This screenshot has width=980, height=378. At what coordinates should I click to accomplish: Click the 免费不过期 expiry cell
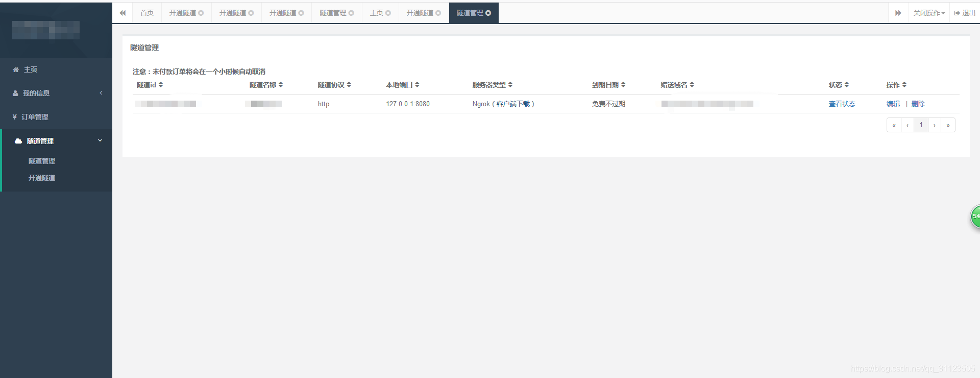(x=608, y=104)
